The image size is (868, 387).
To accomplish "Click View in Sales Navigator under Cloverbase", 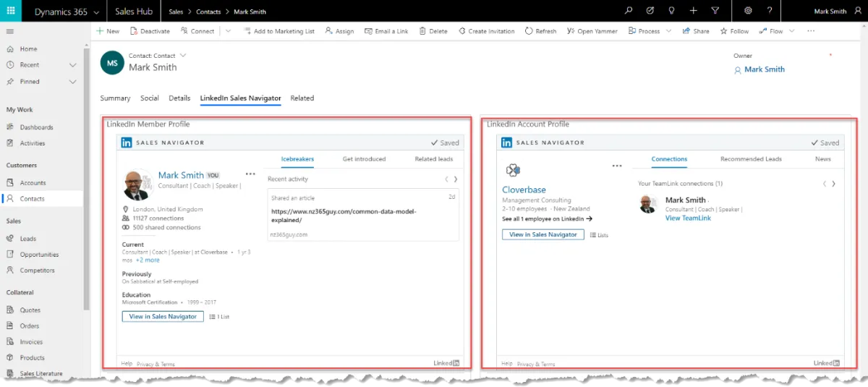I will coord(542,234).
